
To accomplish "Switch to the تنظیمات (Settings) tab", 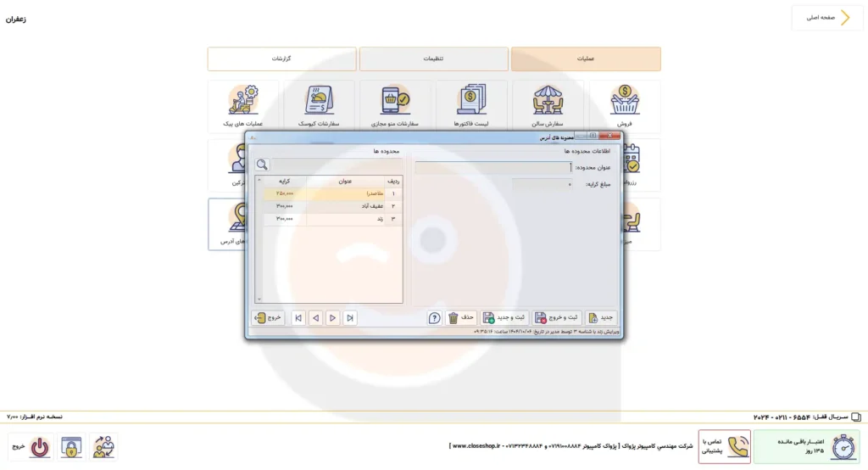I will 434,59.
